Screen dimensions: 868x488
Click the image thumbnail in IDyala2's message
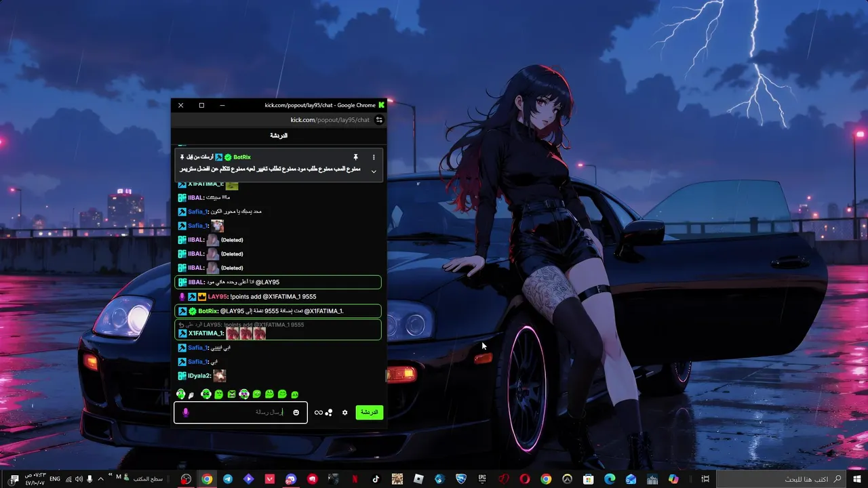pyautogui.click(x=219, y=375)
